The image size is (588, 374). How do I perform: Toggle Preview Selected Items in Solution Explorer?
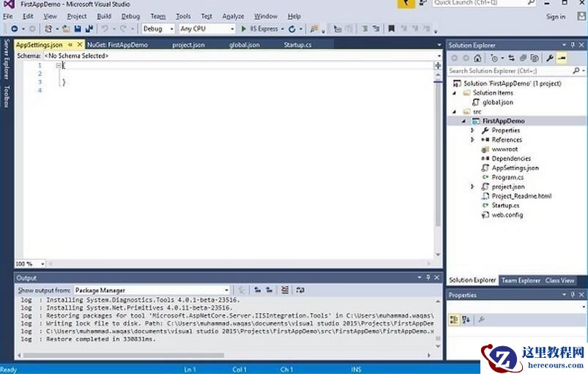(562, 58)
